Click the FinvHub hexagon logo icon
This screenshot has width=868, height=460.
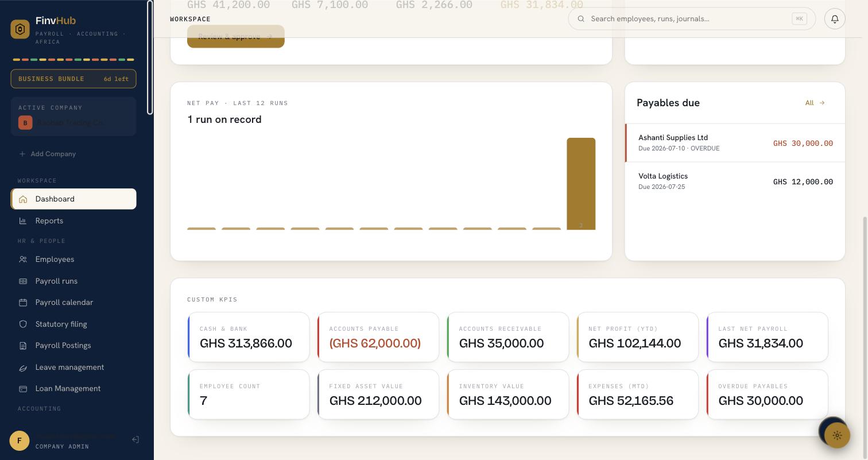coord(20,29)
